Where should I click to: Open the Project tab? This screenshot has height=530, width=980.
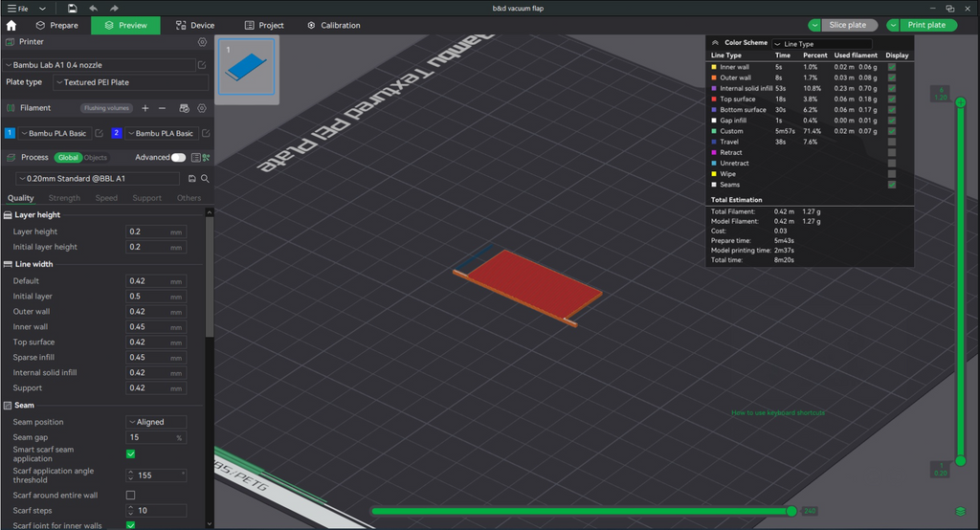tap(264, 25)
